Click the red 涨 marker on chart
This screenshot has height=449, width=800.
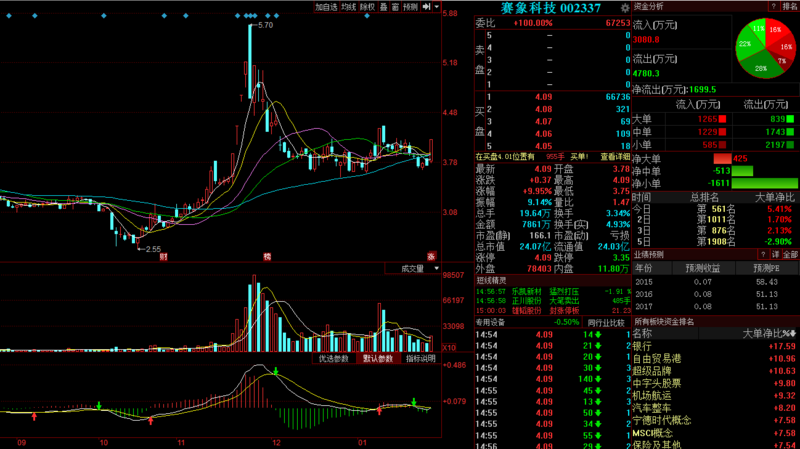[x=433, y=257]
